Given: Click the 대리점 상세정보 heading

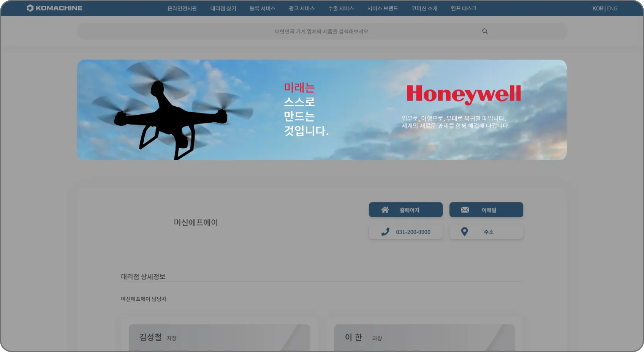Looking at the screenshot, I should [143, 276].
